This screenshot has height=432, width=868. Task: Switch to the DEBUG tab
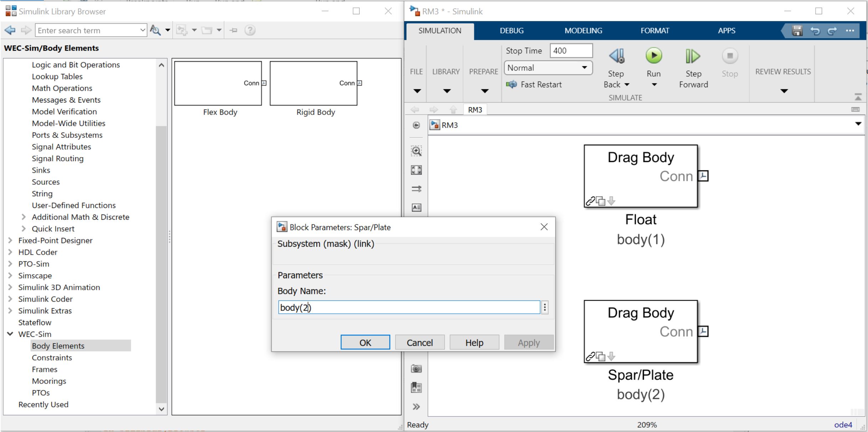click(x=512, y=31)
